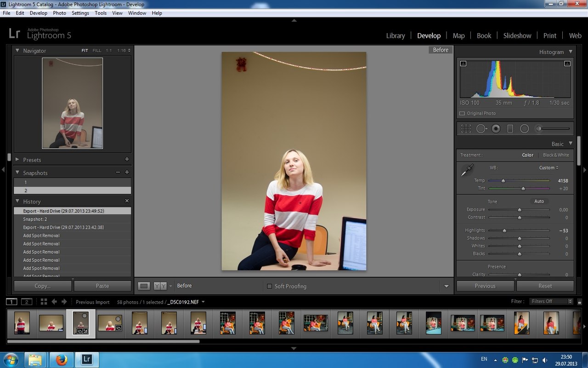
Task: Toggle the Original Photo checkbox
Action: click(462, 113)
